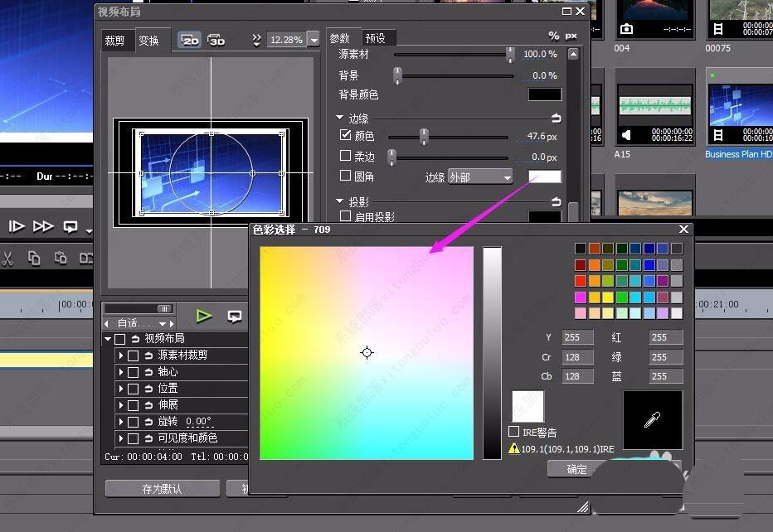The width and height of the screenshot is (773, 532).
Task: Switch layout to 3D mode
Action: click(x=216, y=40)
